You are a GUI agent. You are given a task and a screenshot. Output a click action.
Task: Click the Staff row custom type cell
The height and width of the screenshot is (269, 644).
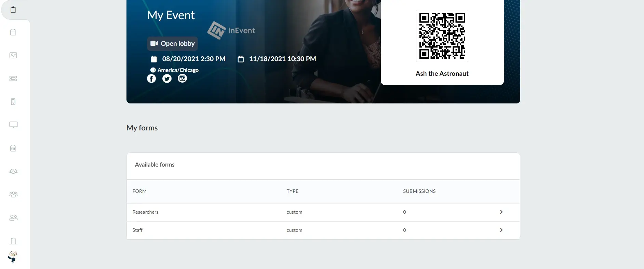tap(294, 230)
